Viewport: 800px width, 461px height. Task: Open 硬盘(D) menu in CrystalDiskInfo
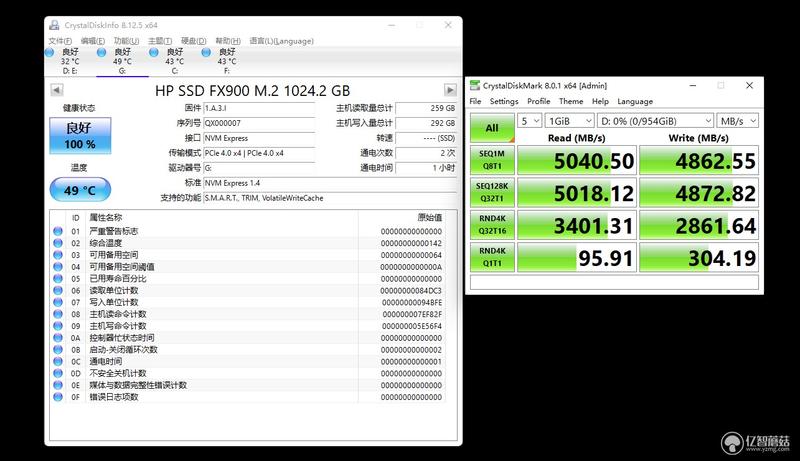[x=193, y=41]
